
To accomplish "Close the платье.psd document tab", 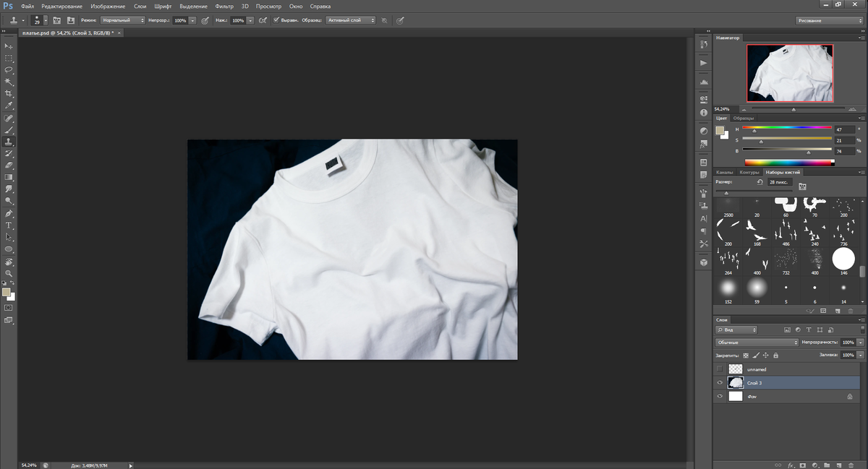I will (119, 33).
